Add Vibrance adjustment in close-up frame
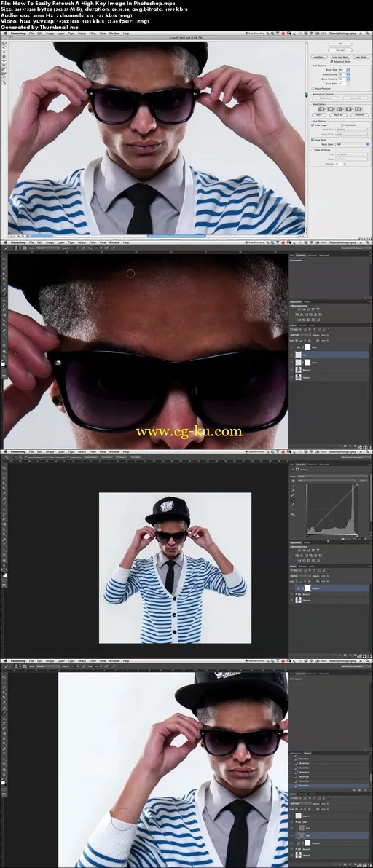 [x=318, y=309]
